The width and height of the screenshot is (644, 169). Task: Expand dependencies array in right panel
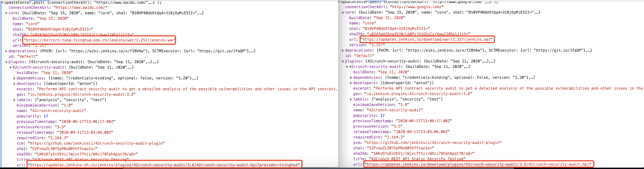(x=351, y=78)
